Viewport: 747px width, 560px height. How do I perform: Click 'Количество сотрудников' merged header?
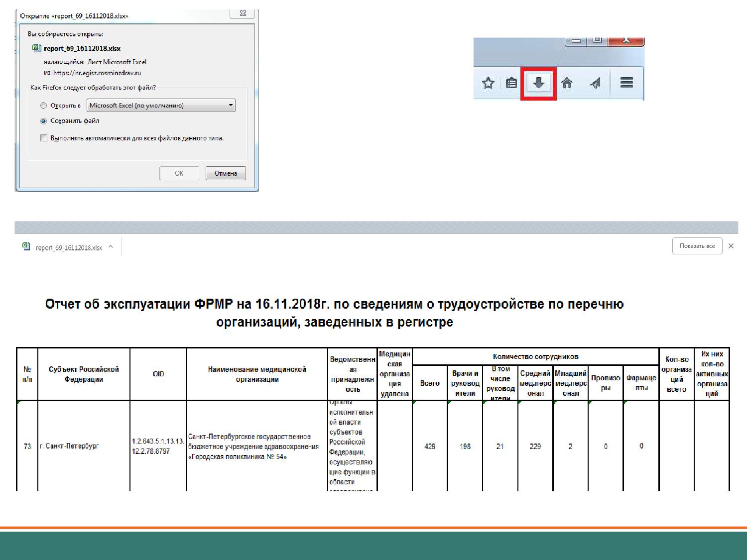(x=536, y=356)
